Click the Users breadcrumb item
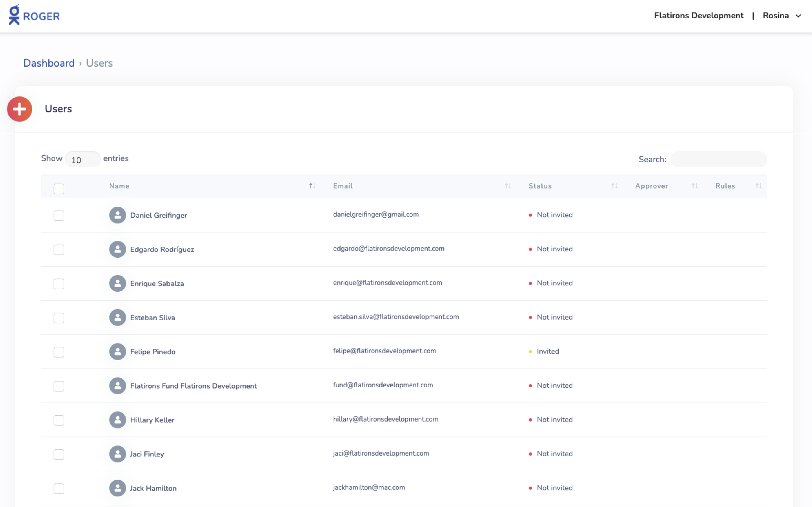Viewport: 812px width, 507px height. (99, 63)
